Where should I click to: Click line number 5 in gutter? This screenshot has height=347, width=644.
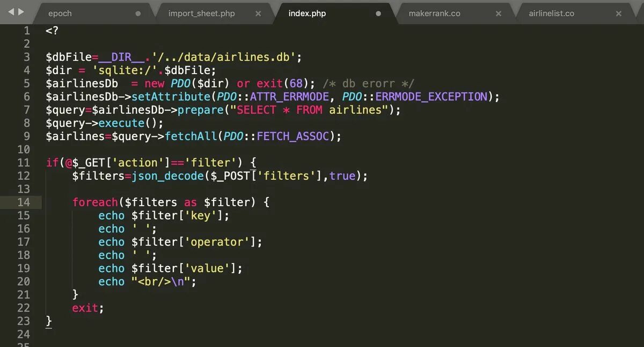[27, 83]
